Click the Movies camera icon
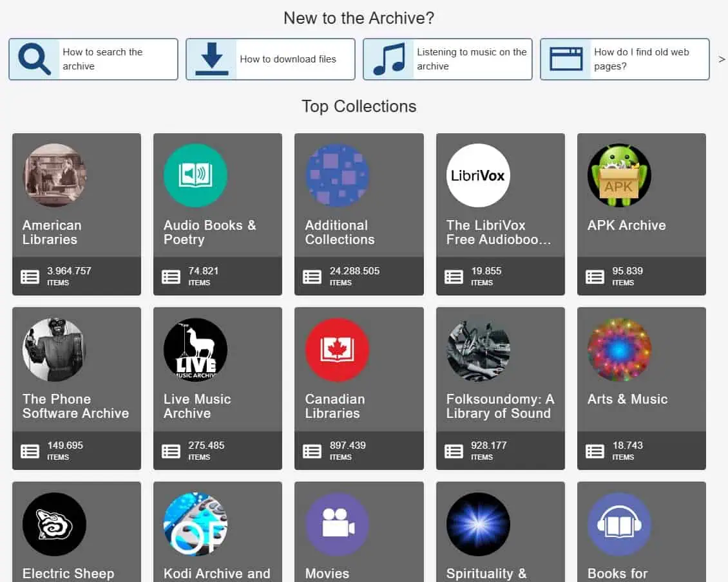Image resolution: width=728 pixels, height=582 pixels. click(x=337, y=524)
